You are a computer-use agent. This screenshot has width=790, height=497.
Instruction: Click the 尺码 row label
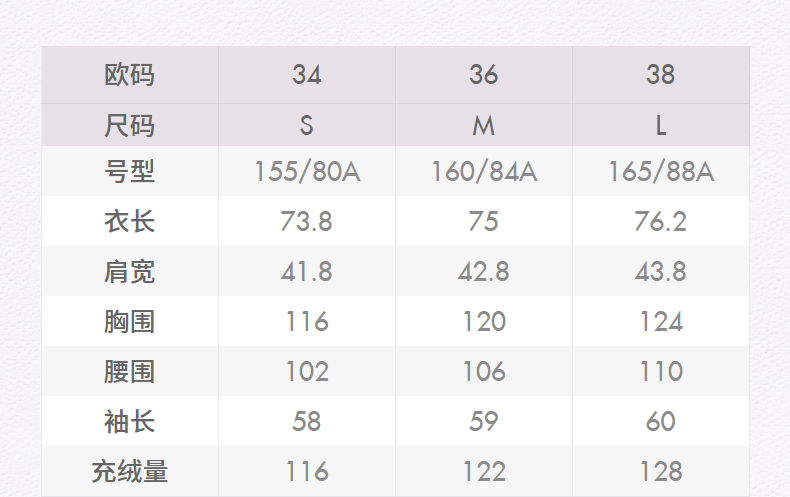pyautogui.click(x=130, y=126)
